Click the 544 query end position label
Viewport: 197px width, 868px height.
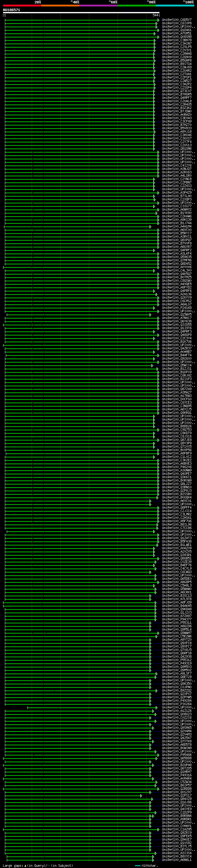(155, 15)
